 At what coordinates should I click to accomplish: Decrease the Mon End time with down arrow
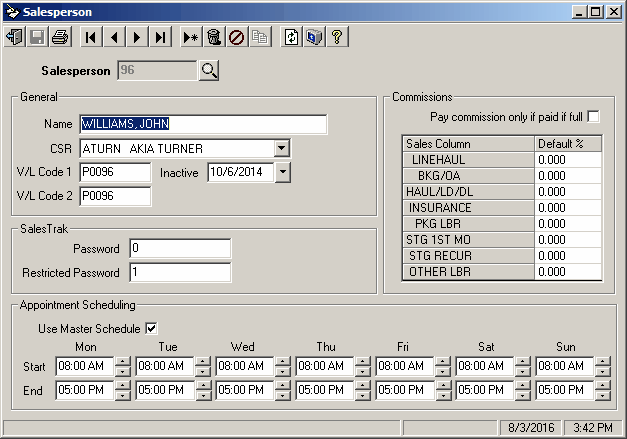[123, 395]
